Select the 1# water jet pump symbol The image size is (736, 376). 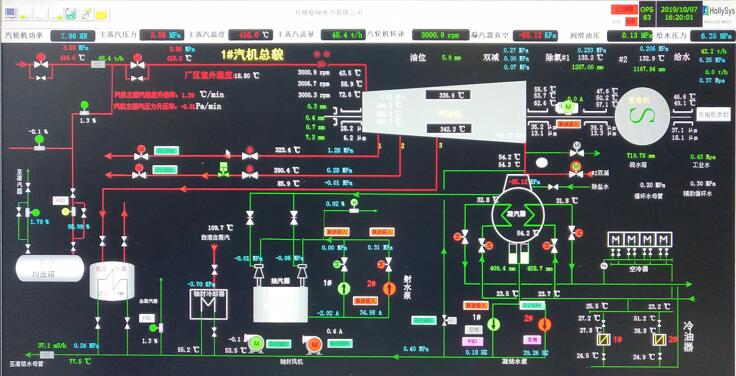point(344,289)
